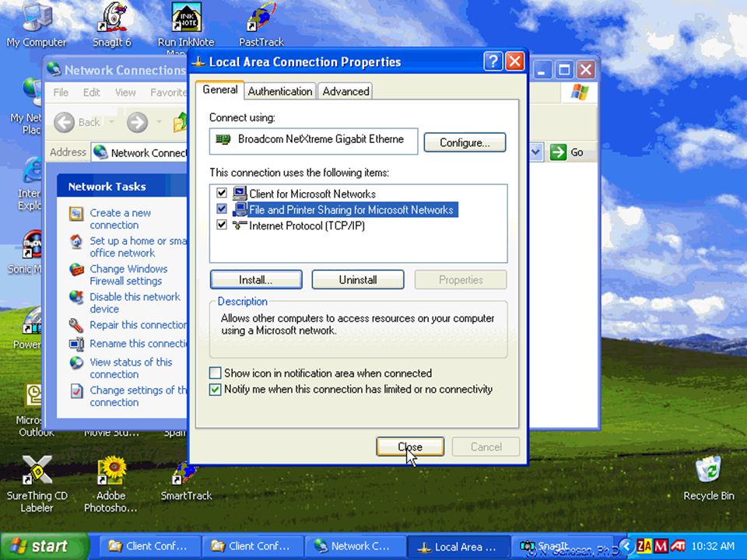Switch to Local Area taskbar button
747x560 pixels.
tap(458, 546)
